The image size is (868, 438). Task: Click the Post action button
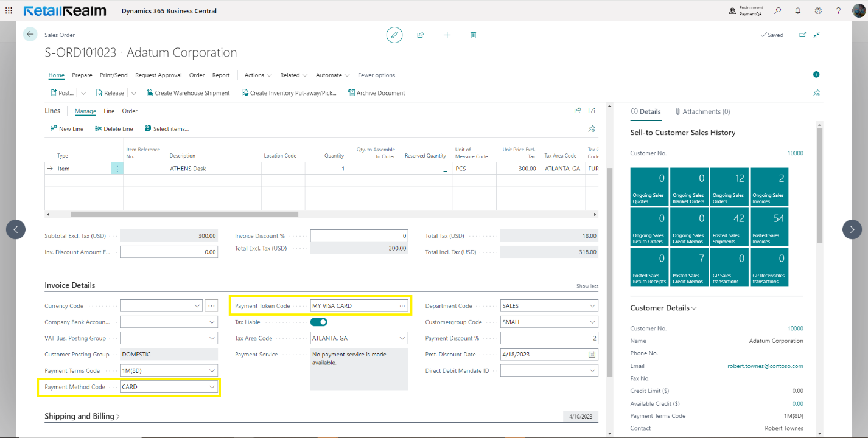[x=61, y=93]
